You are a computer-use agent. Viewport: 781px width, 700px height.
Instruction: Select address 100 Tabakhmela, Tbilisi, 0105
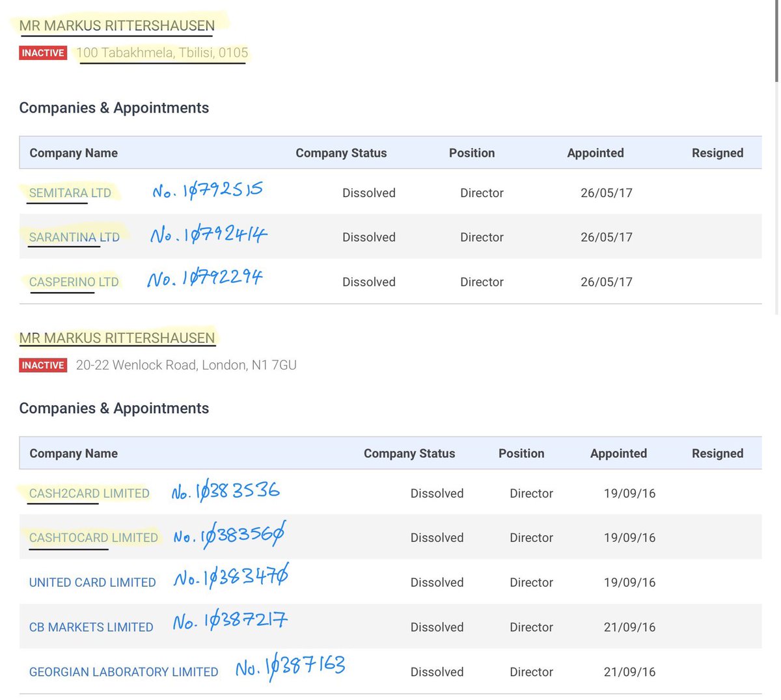[x=162, y=53]
